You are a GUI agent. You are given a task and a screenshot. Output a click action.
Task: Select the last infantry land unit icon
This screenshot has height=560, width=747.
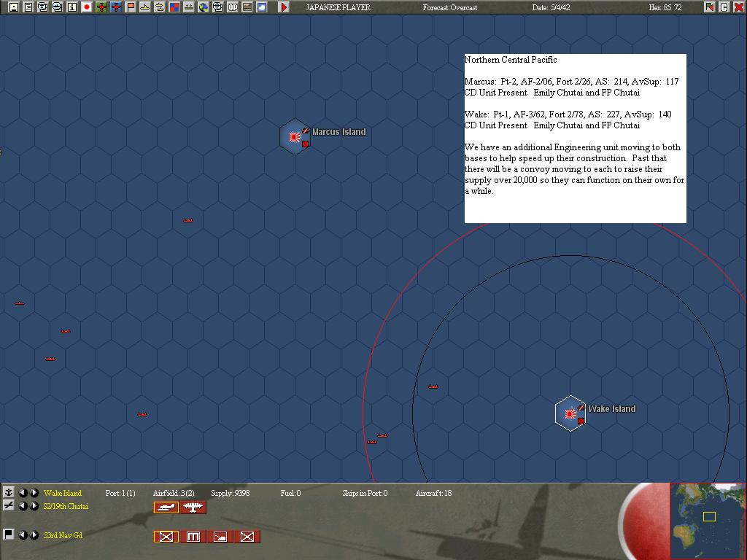tap(247, 537)
